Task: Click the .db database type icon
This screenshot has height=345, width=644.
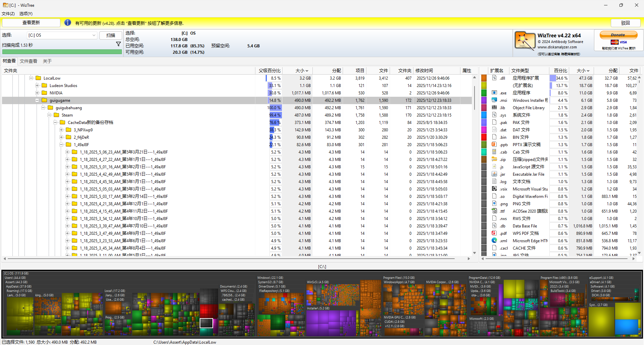Action: [x=494, y=226]
